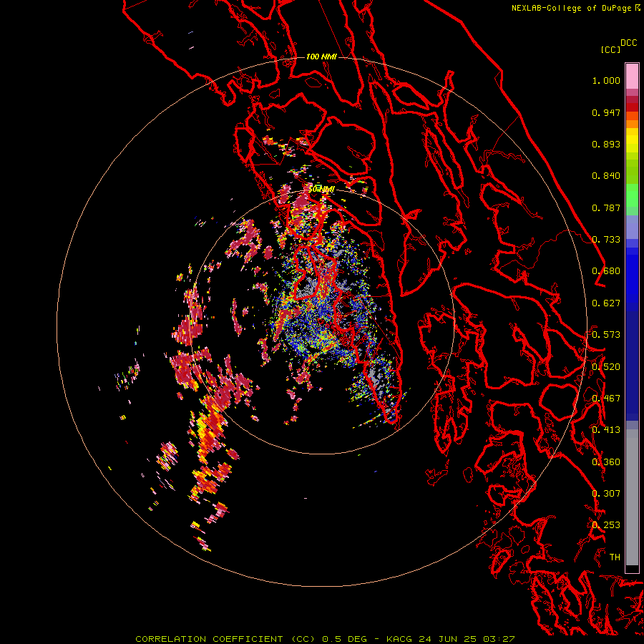Click the DCC label above the legend
The width and height of the screenshot is (644, 644).
point(628,43)
